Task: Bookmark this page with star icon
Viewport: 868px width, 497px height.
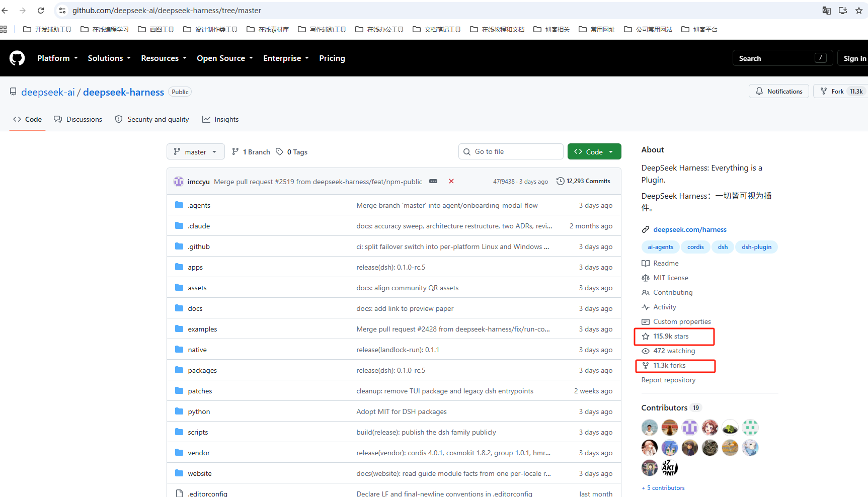Action: pyautogui.click(x=859, y=10)
